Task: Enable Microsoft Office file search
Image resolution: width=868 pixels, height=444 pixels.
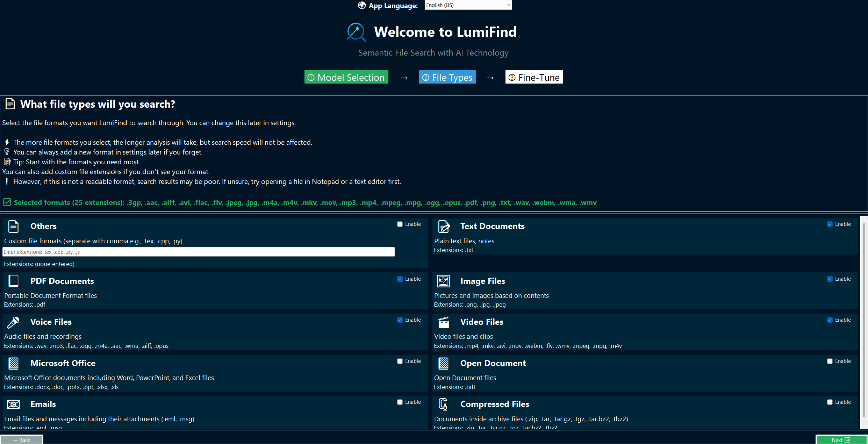Action: (400, 361)
